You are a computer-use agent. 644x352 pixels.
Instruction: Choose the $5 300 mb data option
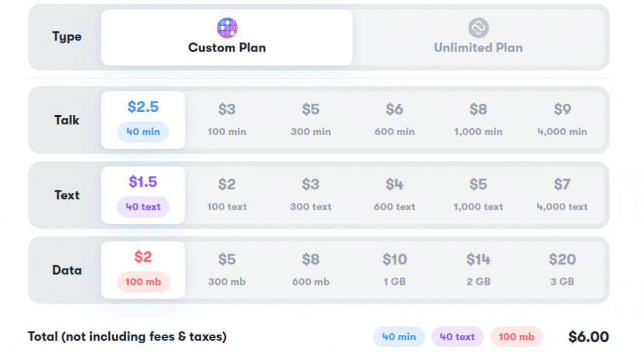227,270
